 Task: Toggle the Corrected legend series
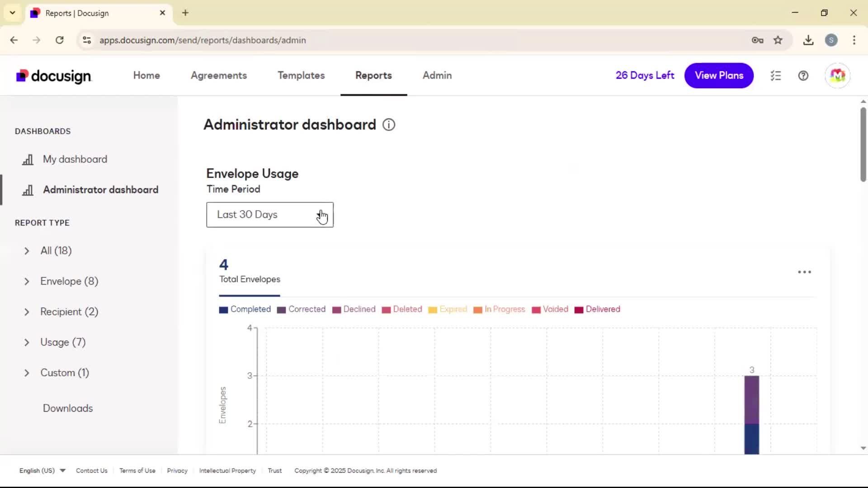[x=301, y=310]
